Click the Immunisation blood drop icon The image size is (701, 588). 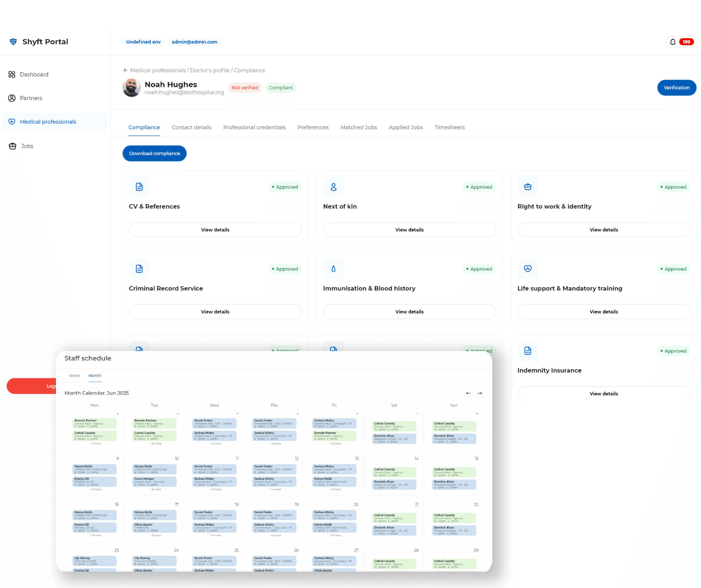coord(333,269)
